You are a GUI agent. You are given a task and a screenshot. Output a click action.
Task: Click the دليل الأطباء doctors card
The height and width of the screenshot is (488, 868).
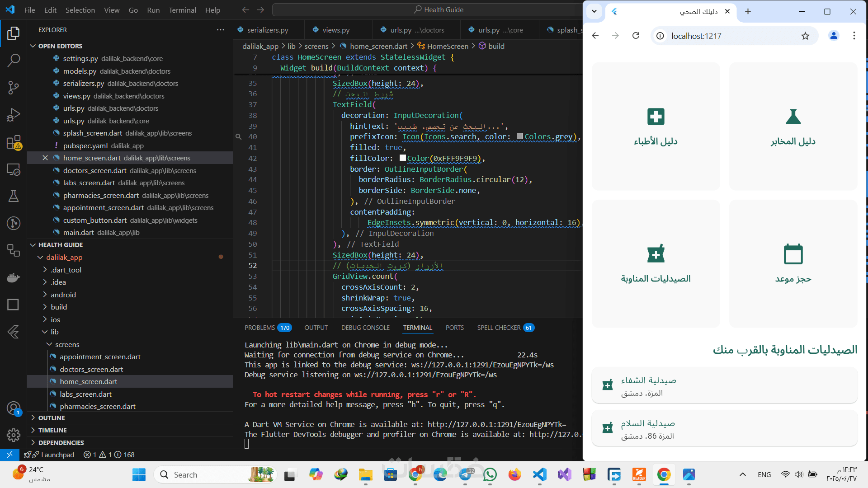(656, 127)
